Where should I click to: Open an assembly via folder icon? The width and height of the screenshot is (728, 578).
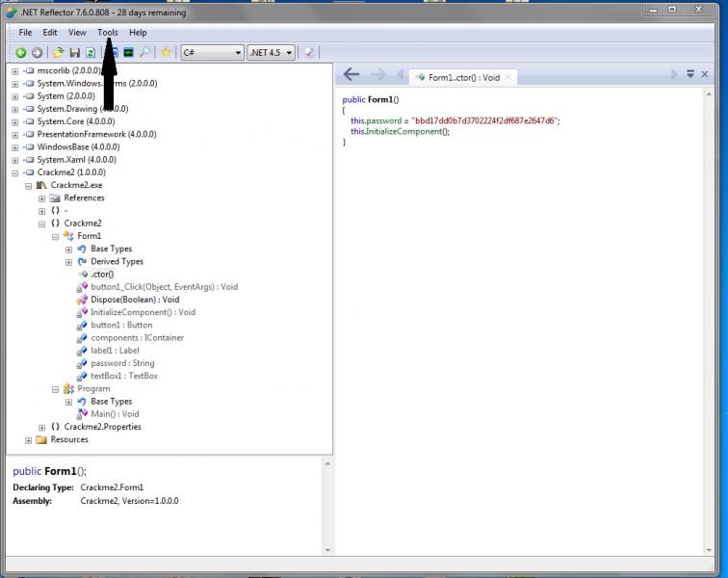point(59,53)
